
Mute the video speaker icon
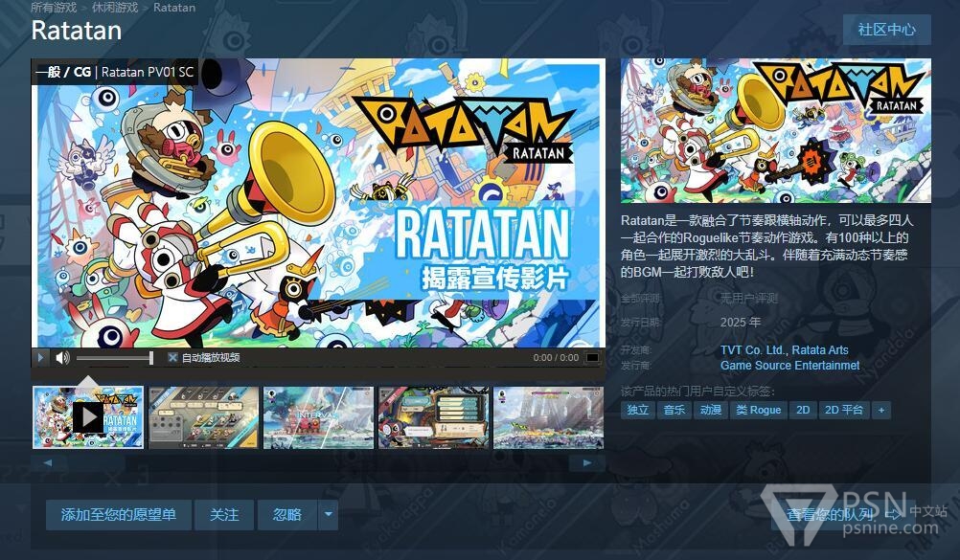coord(62,357)
